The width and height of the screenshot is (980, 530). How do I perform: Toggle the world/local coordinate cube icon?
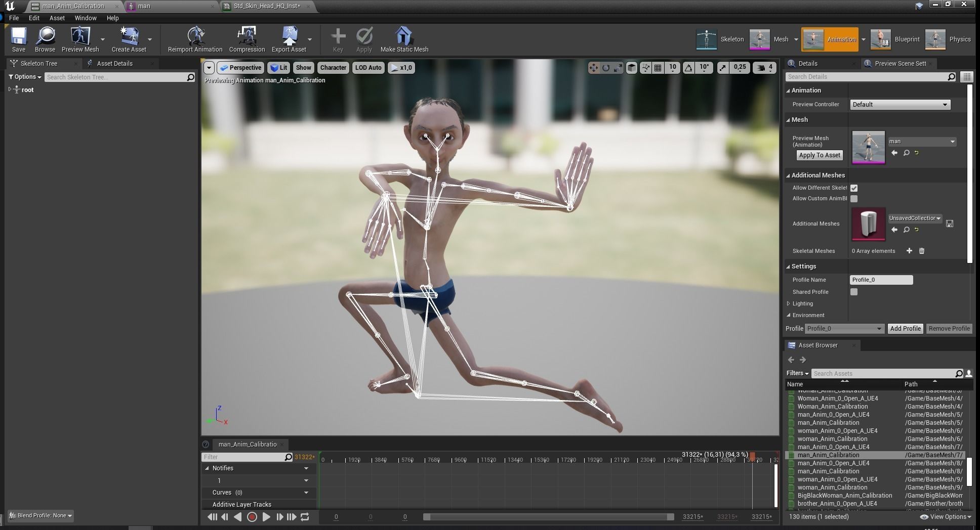coord(631,68)
